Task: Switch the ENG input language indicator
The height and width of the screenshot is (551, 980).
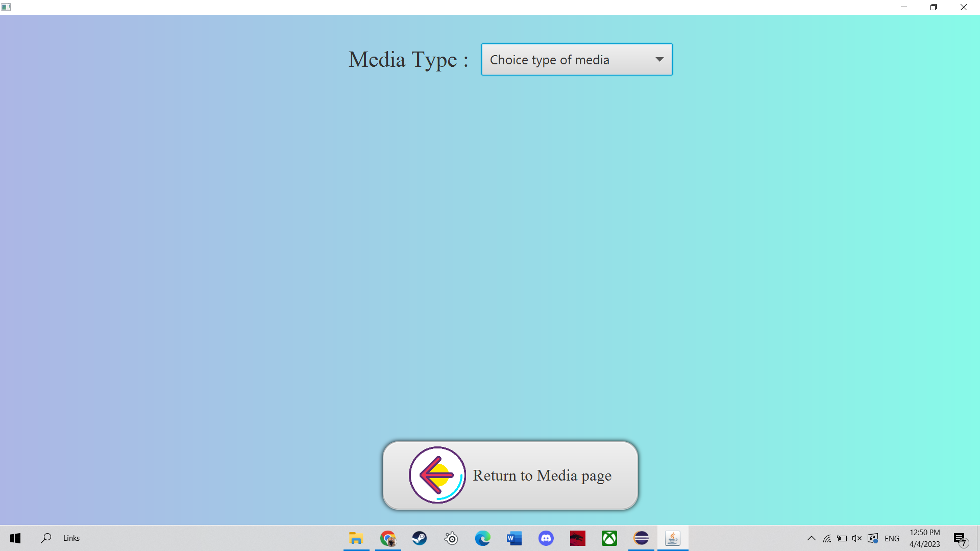Action: click(x=892, y=538)
